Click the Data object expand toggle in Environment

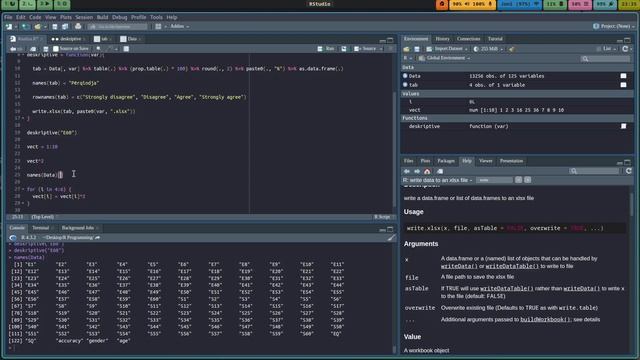point(405,76)
